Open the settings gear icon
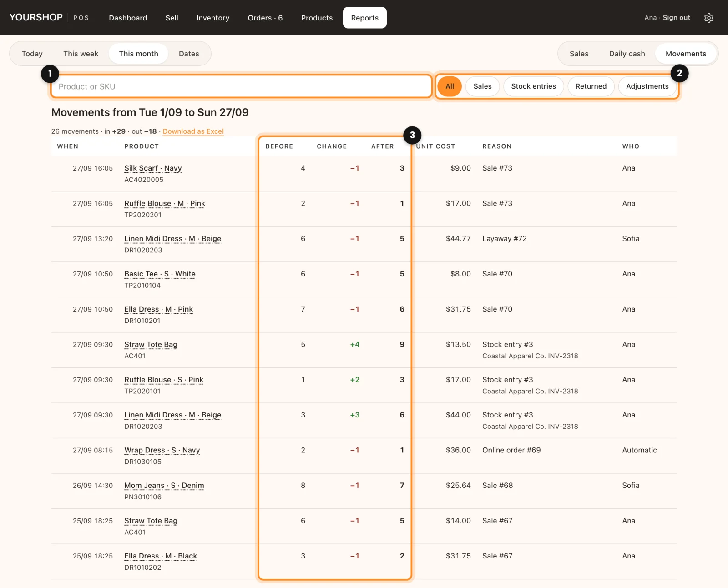Screen dimensions: 728x588 coord(708,18)
